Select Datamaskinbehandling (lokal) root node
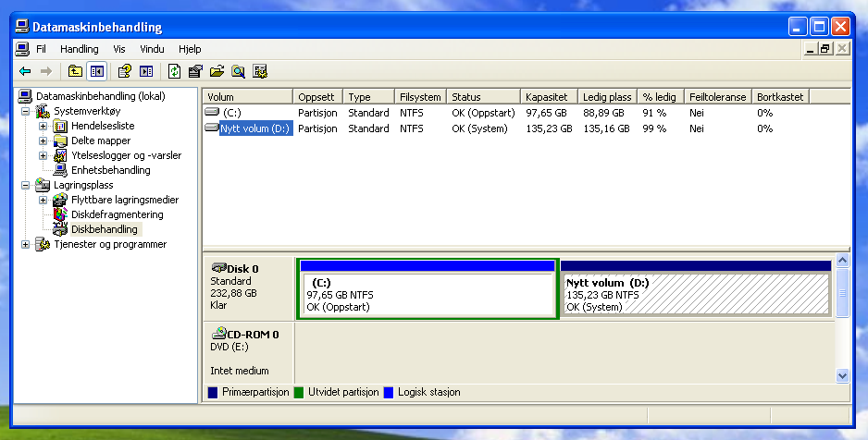 100,96
